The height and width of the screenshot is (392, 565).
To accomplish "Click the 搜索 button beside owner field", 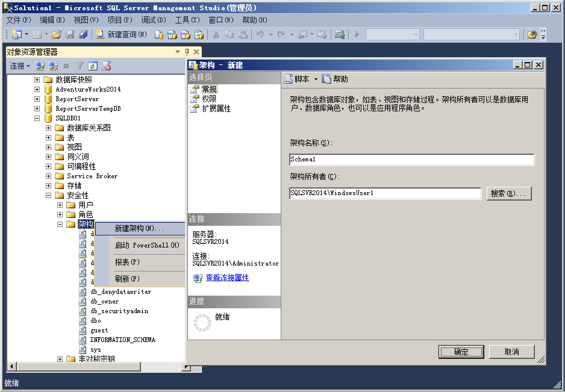I will pyautogui.click(x=509, y=193).
